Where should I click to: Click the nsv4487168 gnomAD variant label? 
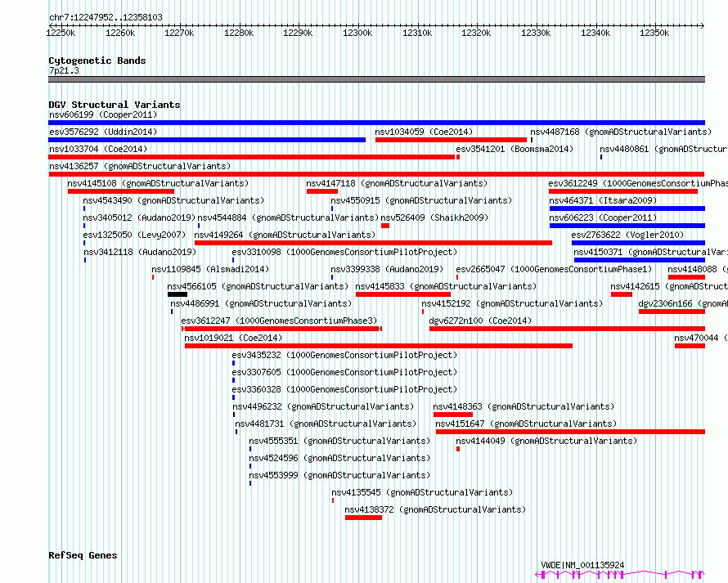click(621, 132)
